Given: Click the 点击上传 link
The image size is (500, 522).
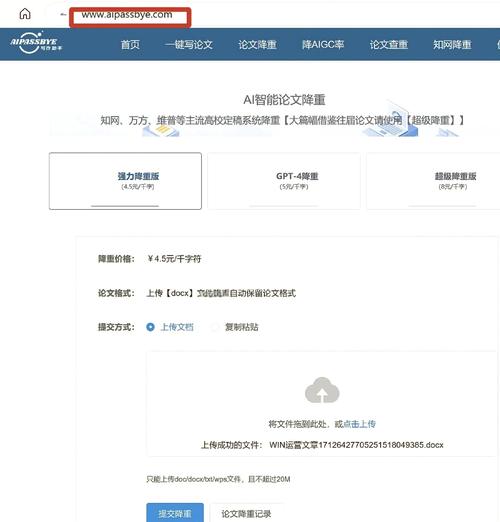Looking at the screenshot, I should [x=359, y=424].
